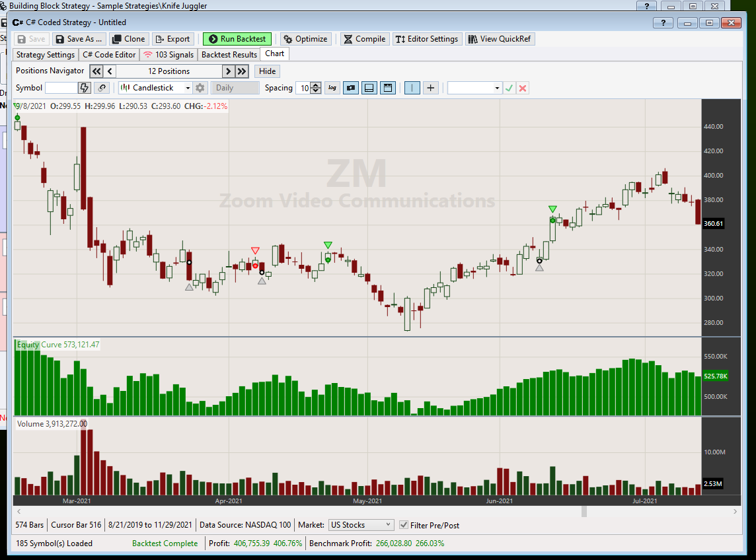Export the strategy

tap(173, 39)
